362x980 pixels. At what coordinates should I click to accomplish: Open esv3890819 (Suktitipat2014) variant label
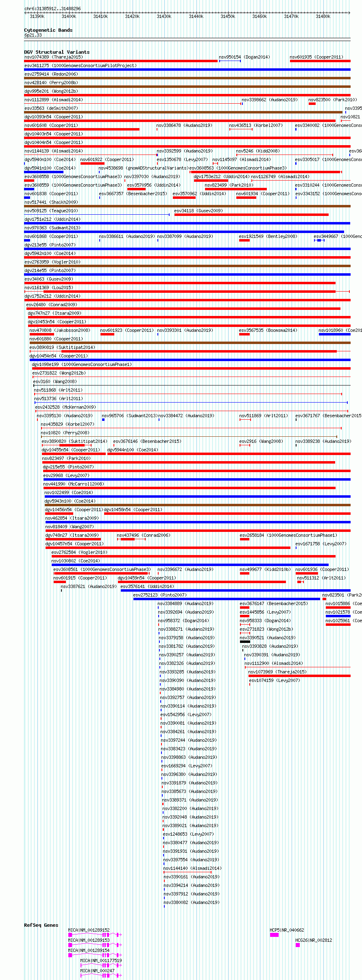click(x=62, y=347)
